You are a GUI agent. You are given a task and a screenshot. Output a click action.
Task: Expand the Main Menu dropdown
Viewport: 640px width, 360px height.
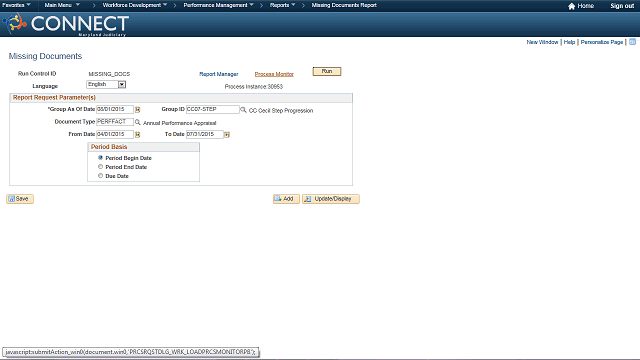(62, 5)
